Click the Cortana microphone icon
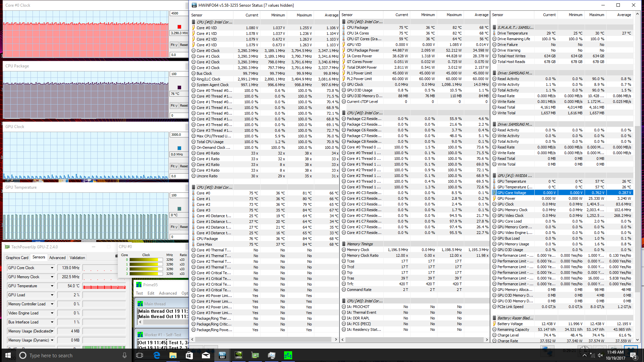The image size is (644, 362). click(124, 355)
